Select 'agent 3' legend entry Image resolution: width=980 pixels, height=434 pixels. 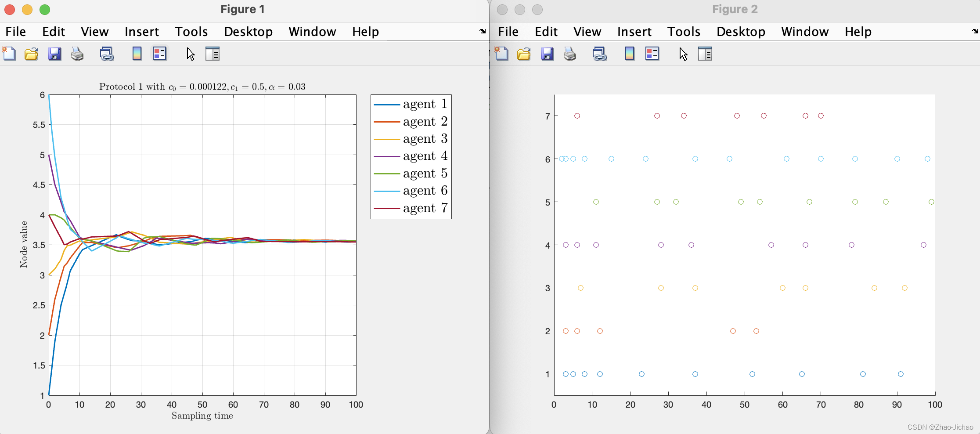point(411,139)
